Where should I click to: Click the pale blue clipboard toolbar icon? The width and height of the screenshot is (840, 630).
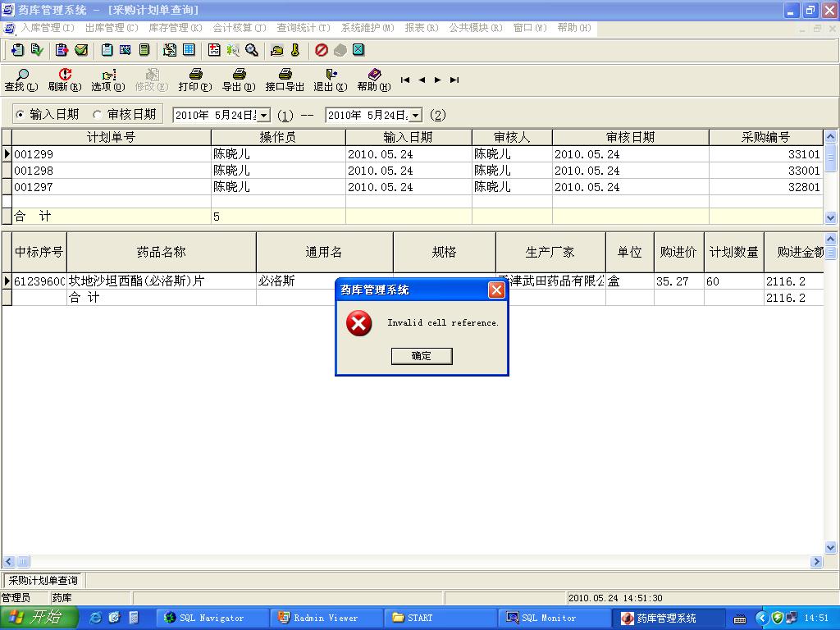pyautogui.click(x=107, y=50)
